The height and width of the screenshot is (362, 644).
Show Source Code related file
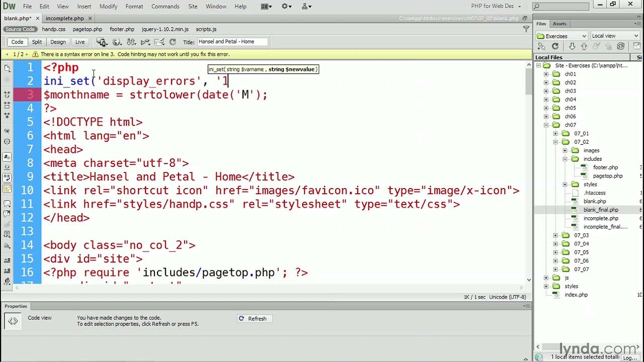point(20,29)
